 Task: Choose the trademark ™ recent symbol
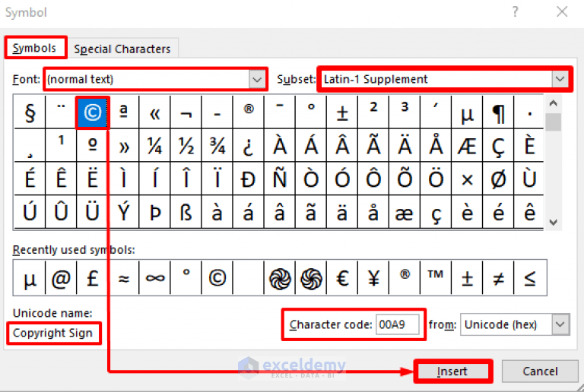[x=436, y=278]
